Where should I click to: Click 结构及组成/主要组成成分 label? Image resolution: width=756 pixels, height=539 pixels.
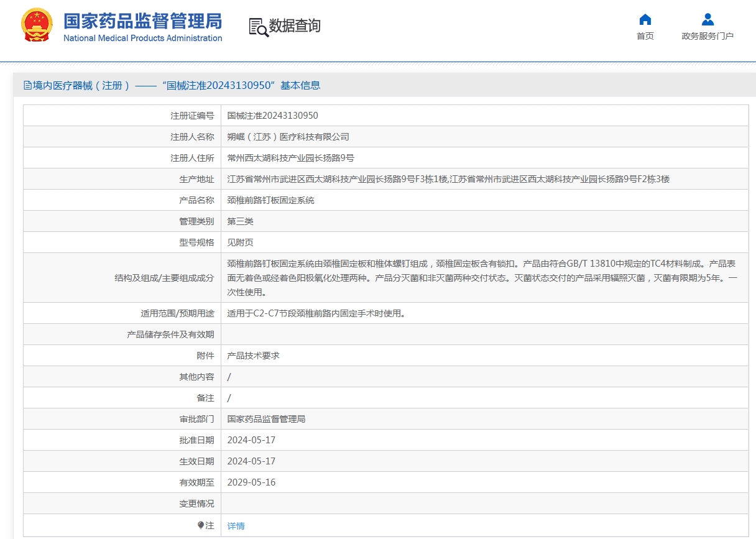164,278
